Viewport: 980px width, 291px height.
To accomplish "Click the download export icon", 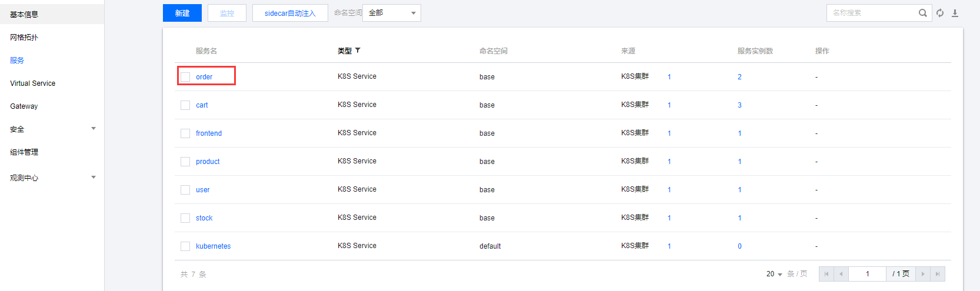I will (x=955, y=13).
